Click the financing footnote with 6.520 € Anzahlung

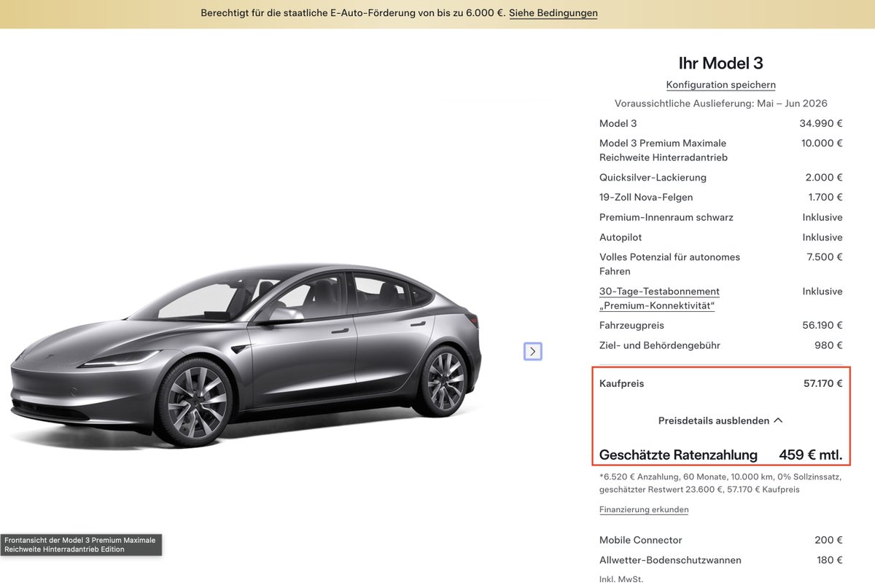tap(720, 483)
